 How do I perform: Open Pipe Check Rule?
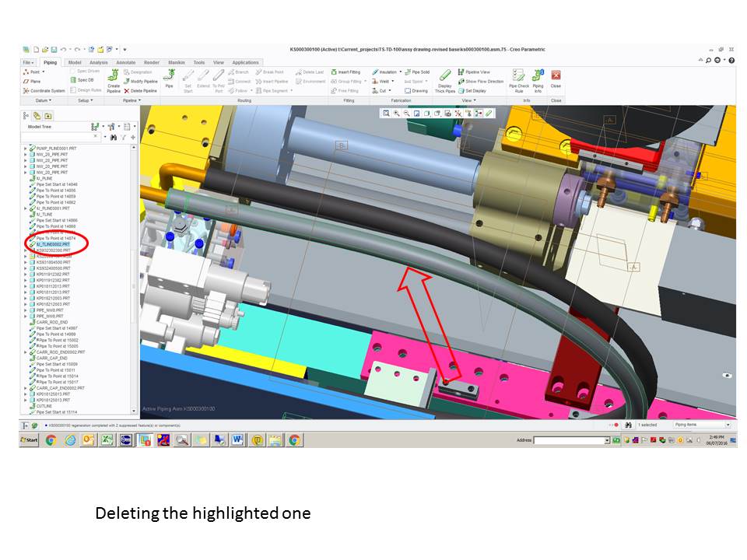(x=519, y=81)
